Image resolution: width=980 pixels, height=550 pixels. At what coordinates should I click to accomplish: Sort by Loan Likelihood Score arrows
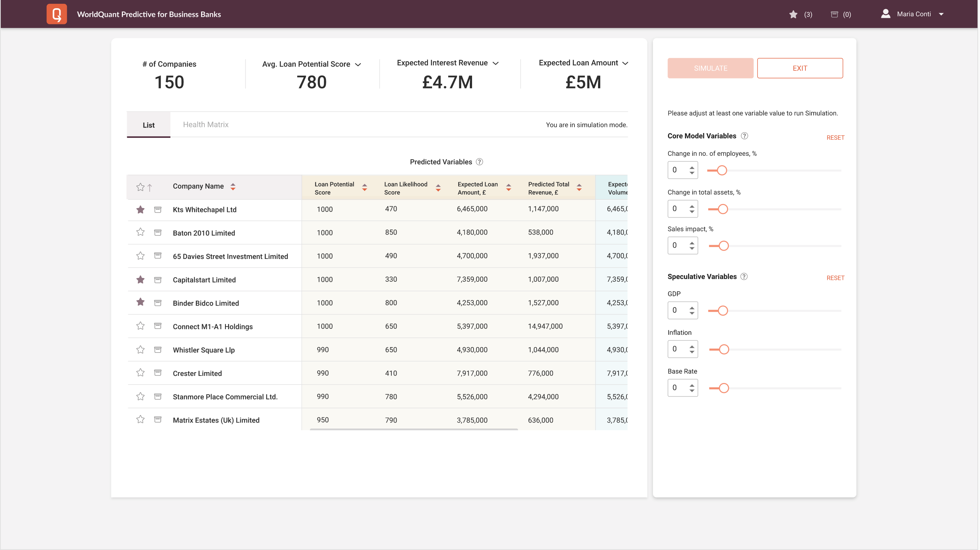point(438,188)
